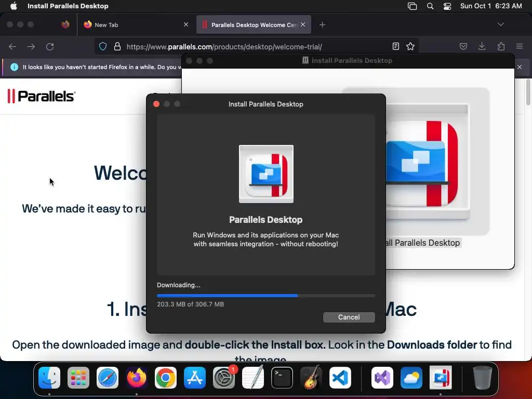Cancel the Parallels Desktop download
532x399 pixels.
click(x=349, y=317)
